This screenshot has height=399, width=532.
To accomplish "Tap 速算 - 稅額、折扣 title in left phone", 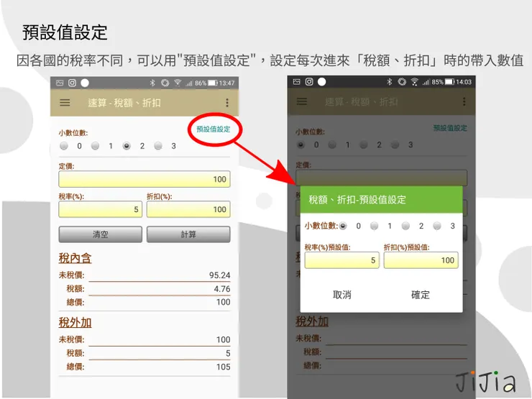I will (x=124, y=103).
